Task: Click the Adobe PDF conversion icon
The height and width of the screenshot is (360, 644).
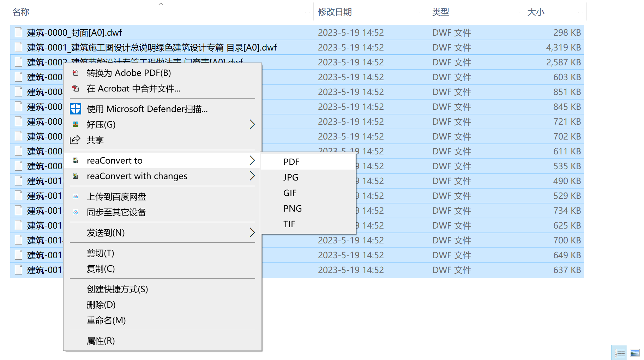Action: coord(75,73)
